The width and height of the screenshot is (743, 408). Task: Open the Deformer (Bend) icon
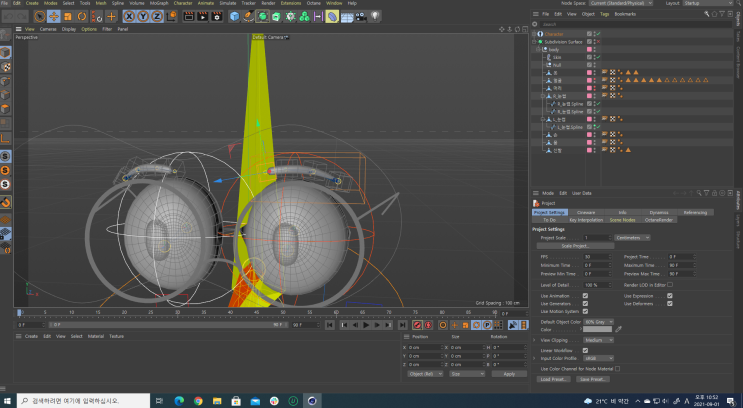[332, 17]
